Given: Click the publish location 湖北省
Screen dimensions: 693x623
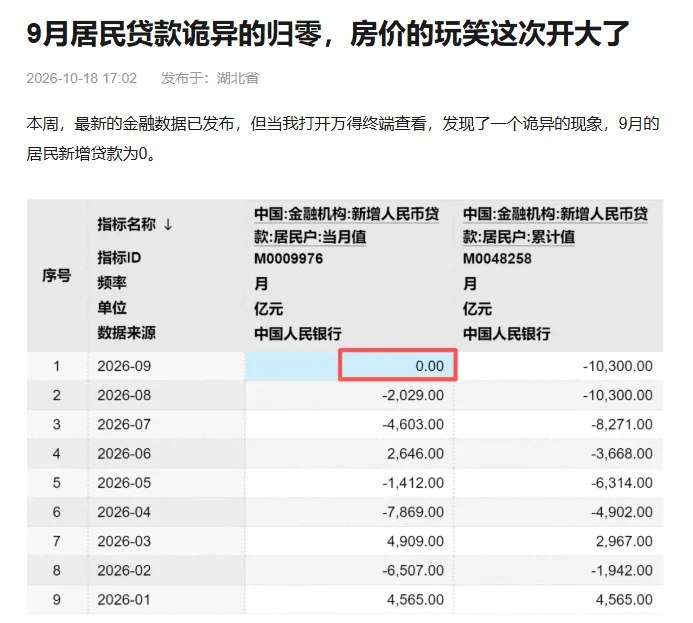Looking at the screenshot, I should point(237,78).
